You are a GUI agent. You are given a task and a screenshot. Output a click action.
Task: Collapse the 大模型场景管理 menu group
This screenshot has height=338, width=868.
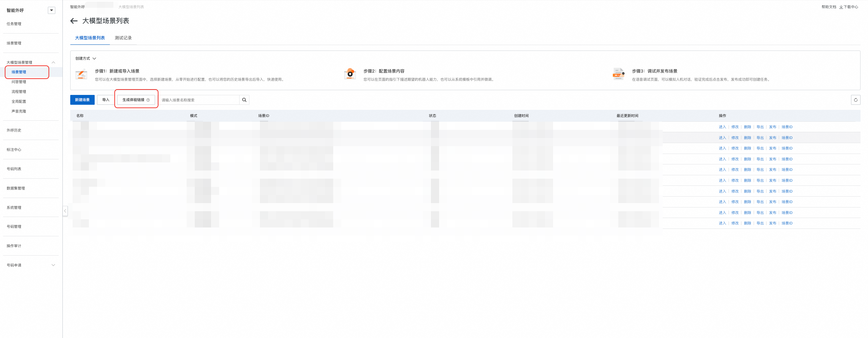53,62
